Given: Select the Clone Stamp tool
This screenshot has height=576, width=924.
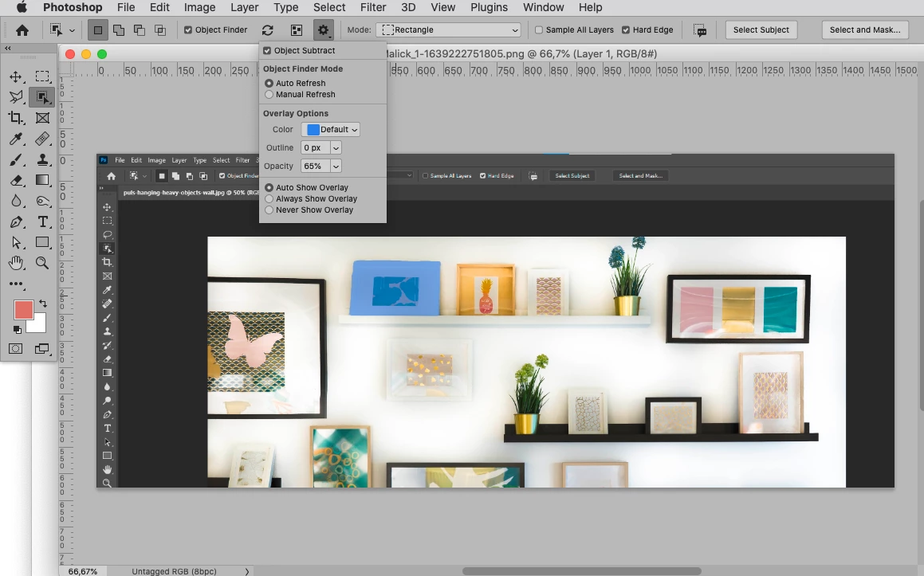Looking at the screenshot, I should [x=41, y=159].
